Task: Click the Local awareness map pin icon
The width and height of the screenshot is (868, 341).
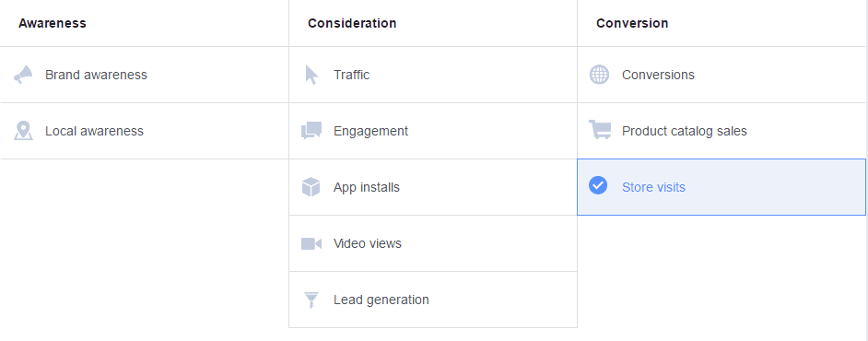Action: [23, 131]
